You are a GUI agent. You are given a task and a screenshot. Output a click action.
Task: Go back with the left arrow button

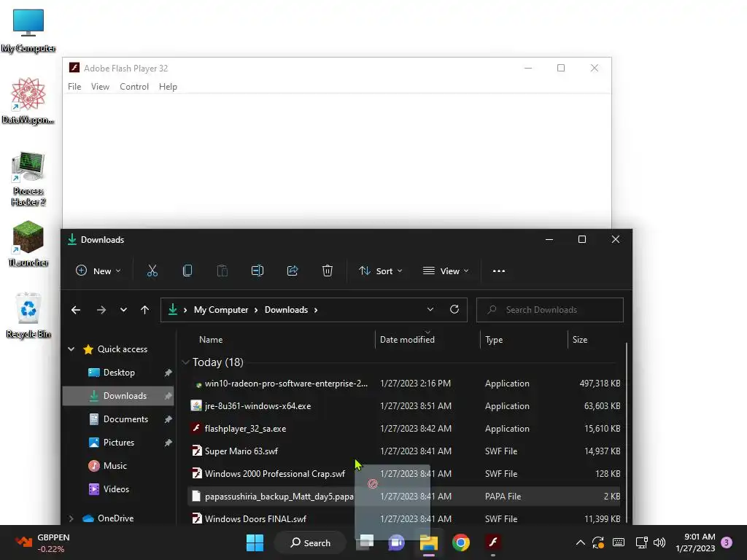pos(76,310)
